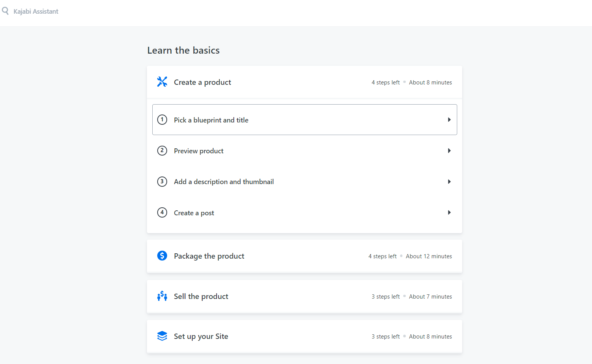This screenshot has width=592, height=364.
Task: Open Add a description and thumbnail step
Action: tap(305, 182)
